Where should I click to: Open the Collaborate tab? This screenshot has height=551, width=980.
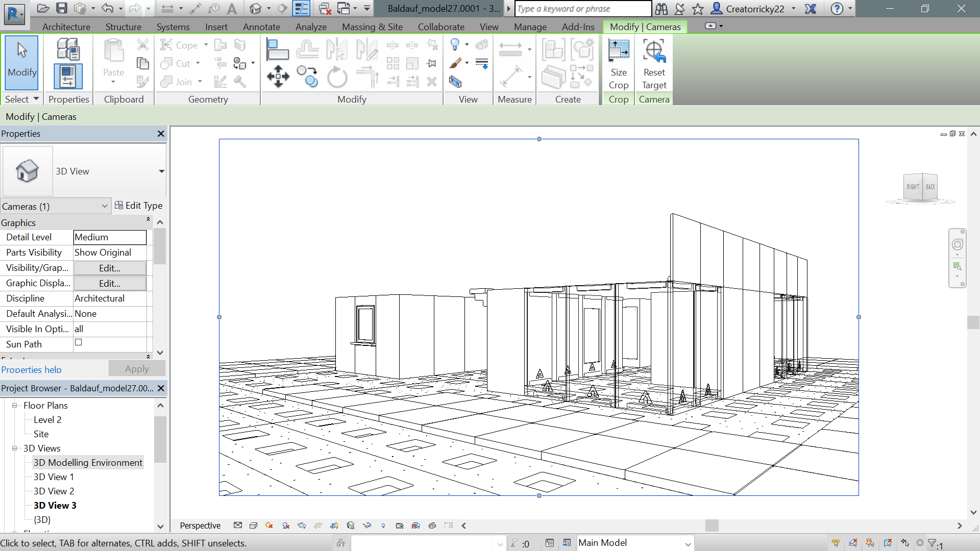tap(441, 27)
